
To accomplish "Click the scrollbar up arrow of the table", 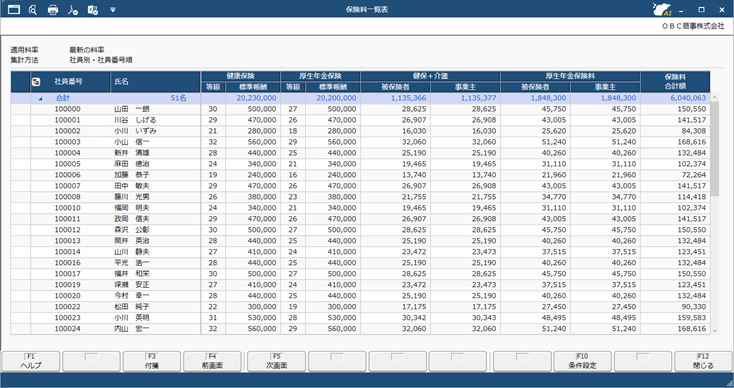I will click(714, 97).
